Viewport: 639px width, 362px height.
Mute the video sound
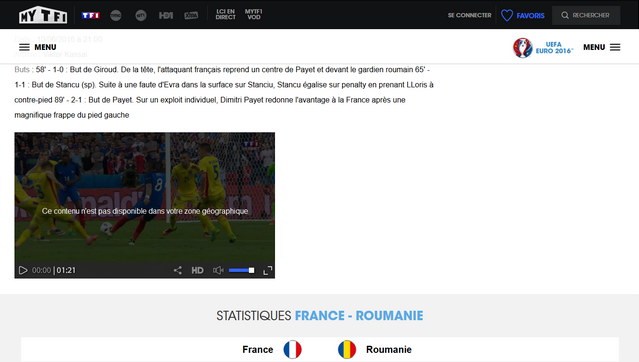click(x=218, y=270)
